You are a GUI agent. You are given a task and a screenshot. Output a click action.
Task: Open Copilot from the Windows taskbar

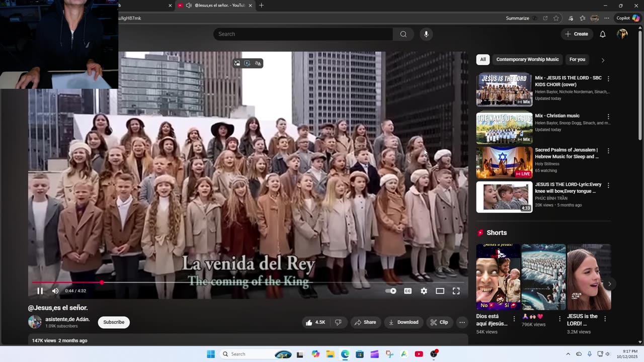315,354
